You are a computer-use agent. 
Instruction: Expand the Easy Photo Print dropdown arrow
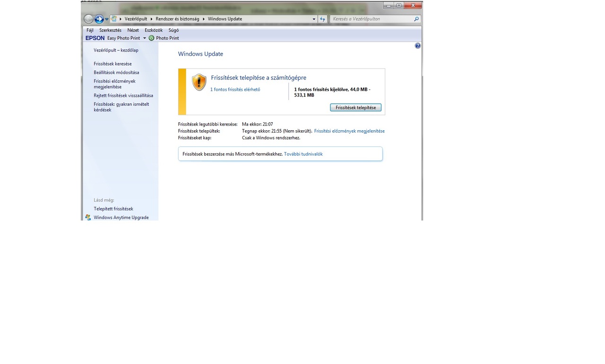[x=145, y=38]
